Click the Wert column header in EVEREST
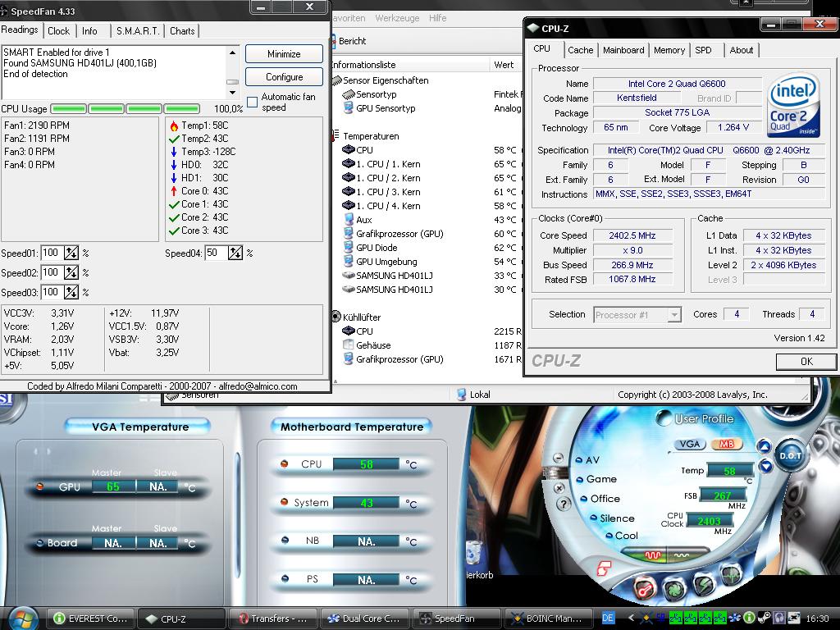Viewport: 840px width, 630px height. click(506, 65)
